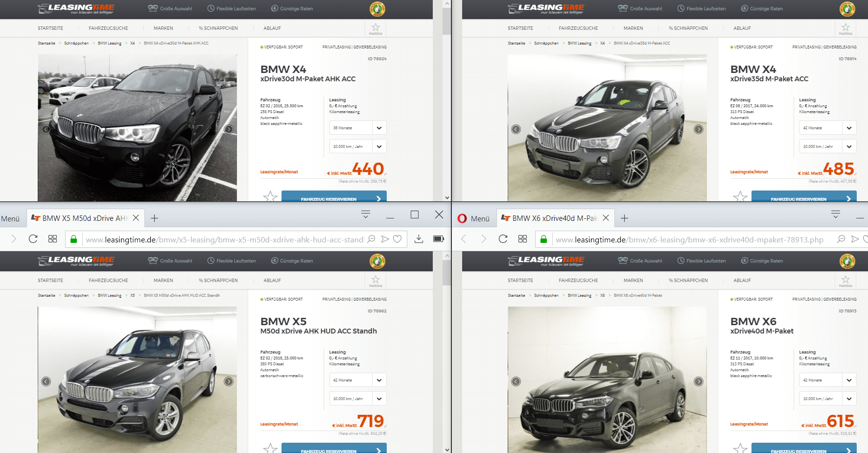Open new tab in BMW X6 browser

[624, 218]
